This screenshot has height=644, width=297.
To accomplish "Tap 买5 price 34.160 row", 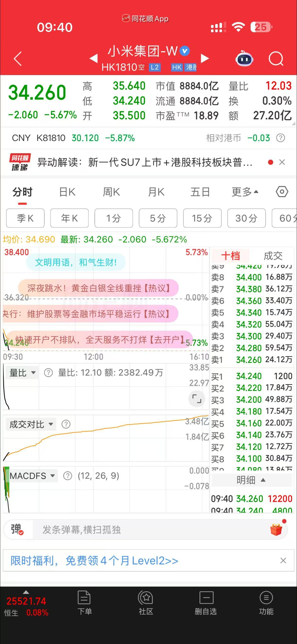I will (252, 423).
